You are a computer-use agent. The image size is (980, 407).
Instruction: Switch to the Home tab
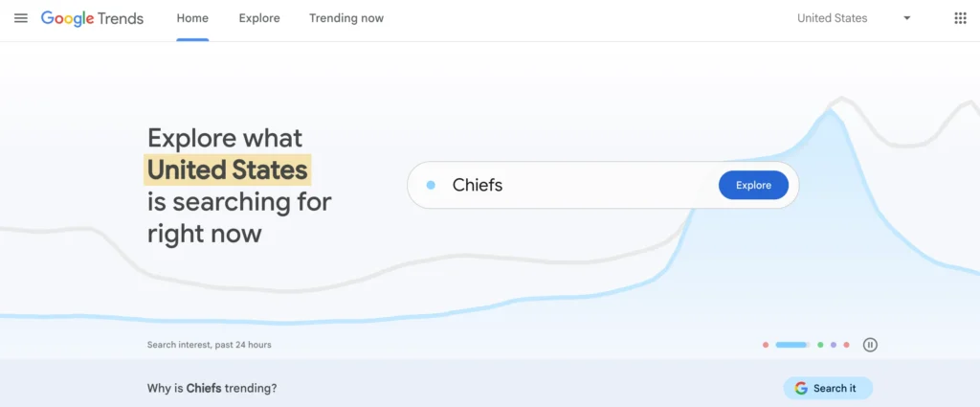[192, 18]
